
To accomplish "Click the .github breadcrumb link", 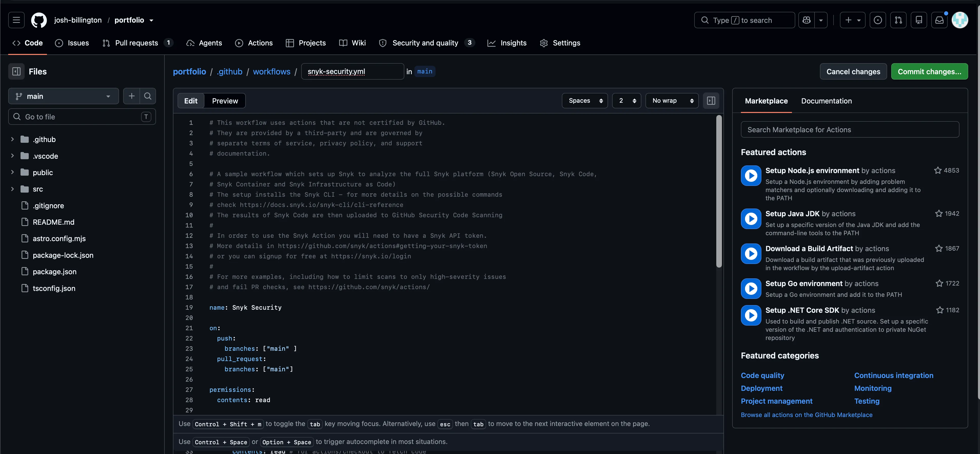I will click(229, 72).
